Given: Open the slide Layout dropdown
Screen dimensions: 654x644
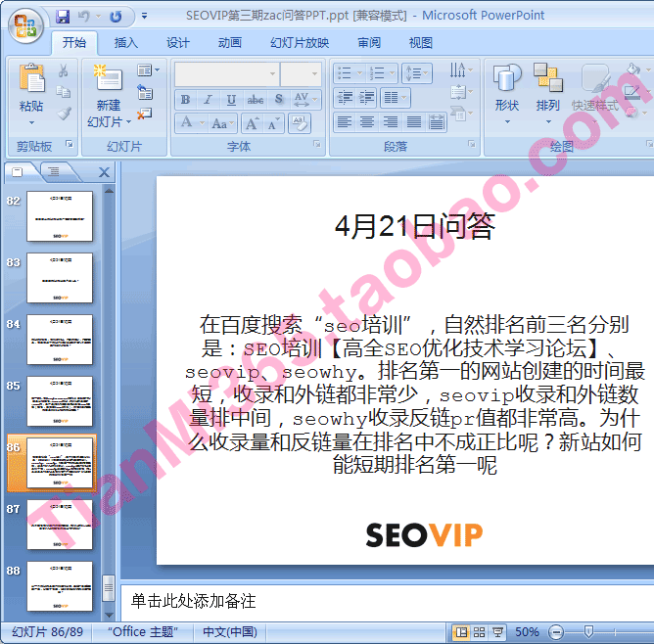Looking at the screenshot, I should point(149,70).
